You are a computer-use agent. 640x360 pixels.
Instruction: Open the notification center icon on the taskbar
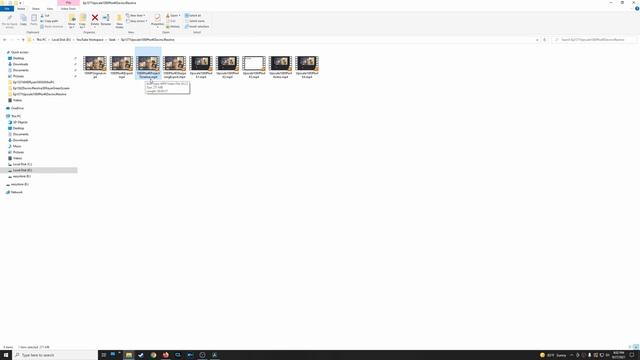(631, 355)
